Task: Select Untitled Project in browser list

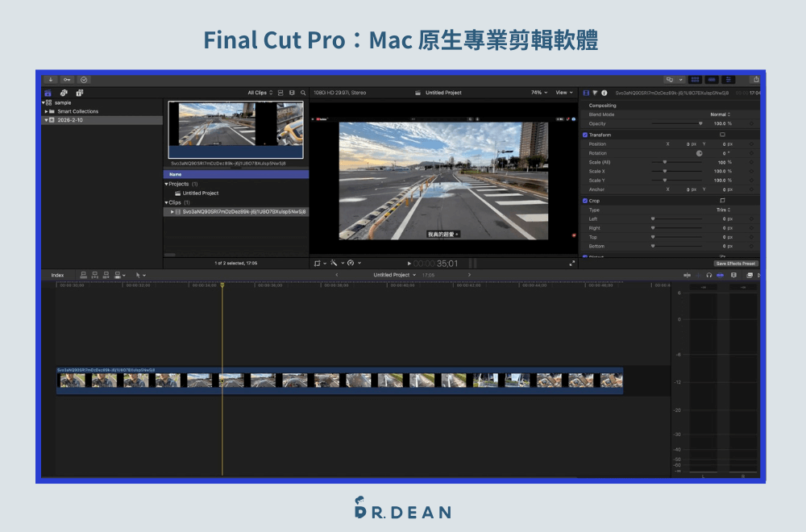Action: 200,193
